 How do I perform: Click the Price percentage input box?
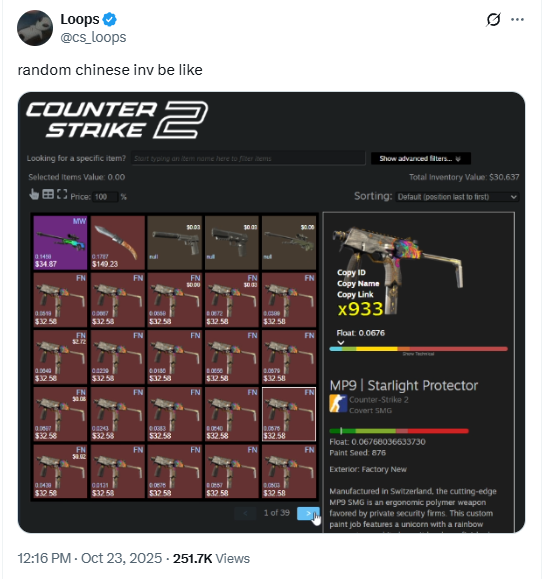pos(105,197)
